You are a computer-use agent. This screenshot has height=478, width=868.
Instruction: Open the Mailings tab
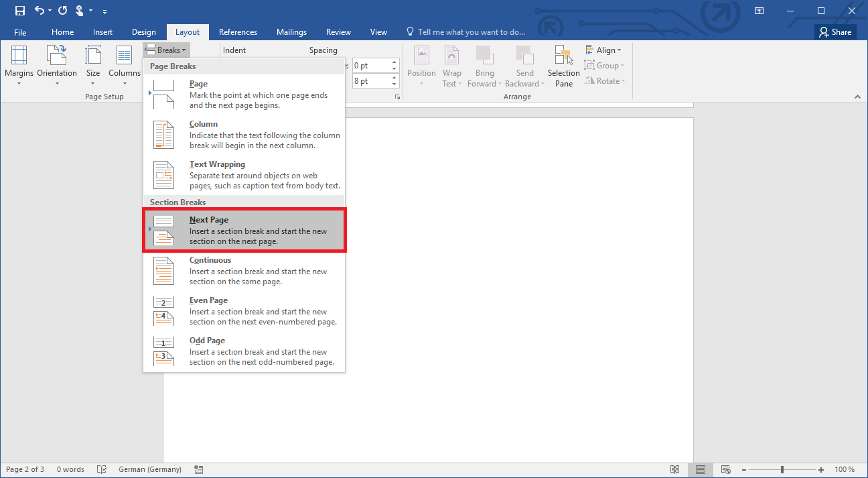click(x=291, y=32)
